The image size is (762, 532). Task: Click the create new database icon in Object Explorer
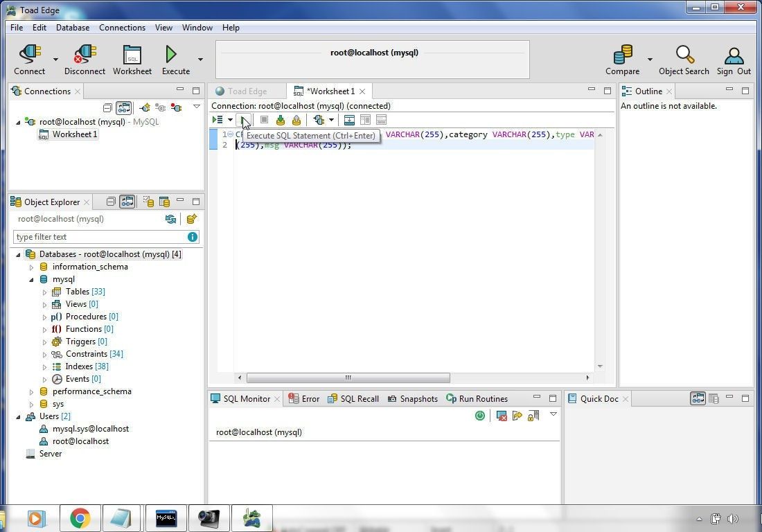[191, 219]
